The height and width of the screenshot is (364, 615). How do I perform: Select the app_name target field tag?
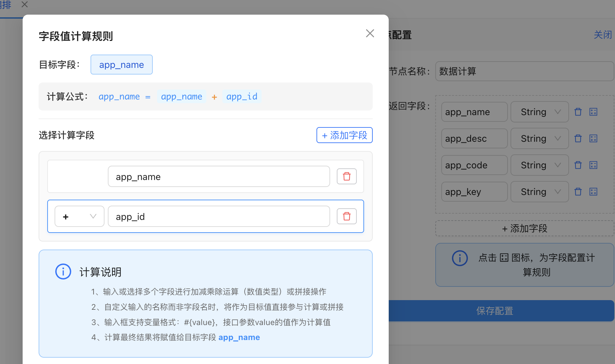[121, 65]
